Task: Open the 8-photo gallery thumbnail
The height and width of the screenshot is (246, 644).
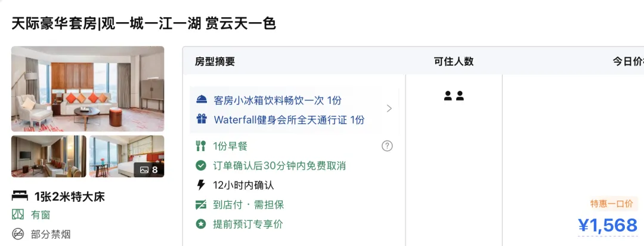Action: click(x=126, y=156)
